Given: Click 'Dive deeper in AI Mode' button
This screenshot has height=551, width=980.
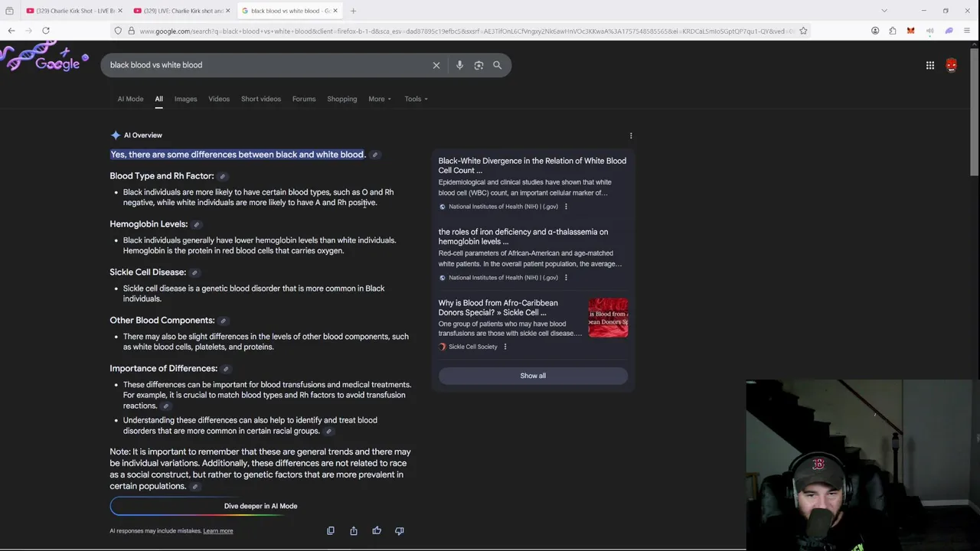Looking at the screenshot, I should point(260,506).
